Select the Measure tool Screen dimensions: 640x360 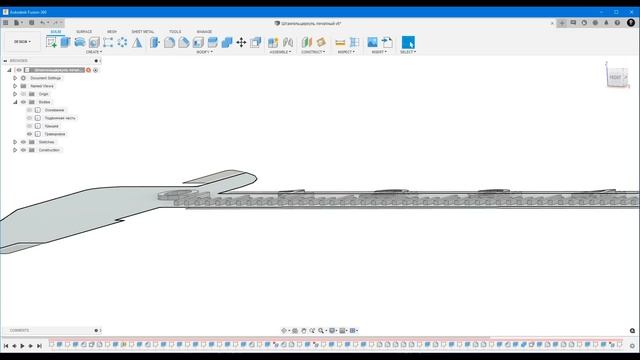pos(340,42)
